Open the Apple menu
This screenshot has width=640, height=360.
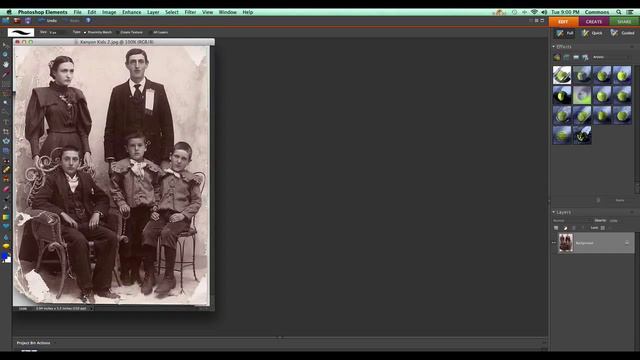point(9,12)
